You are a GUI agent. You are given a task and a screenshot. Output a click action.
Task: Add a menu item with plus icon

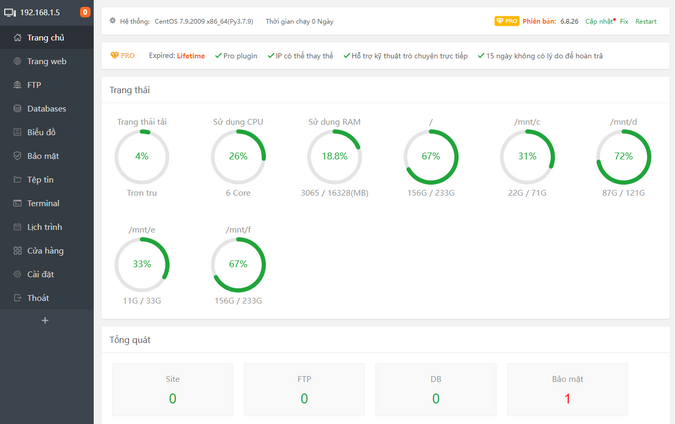[x=45, y=321]
